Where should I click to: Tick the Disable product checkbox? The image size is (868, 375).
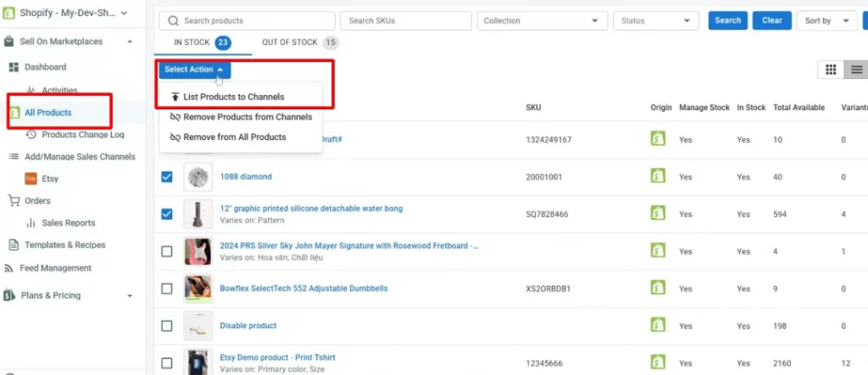coord(167,326)
